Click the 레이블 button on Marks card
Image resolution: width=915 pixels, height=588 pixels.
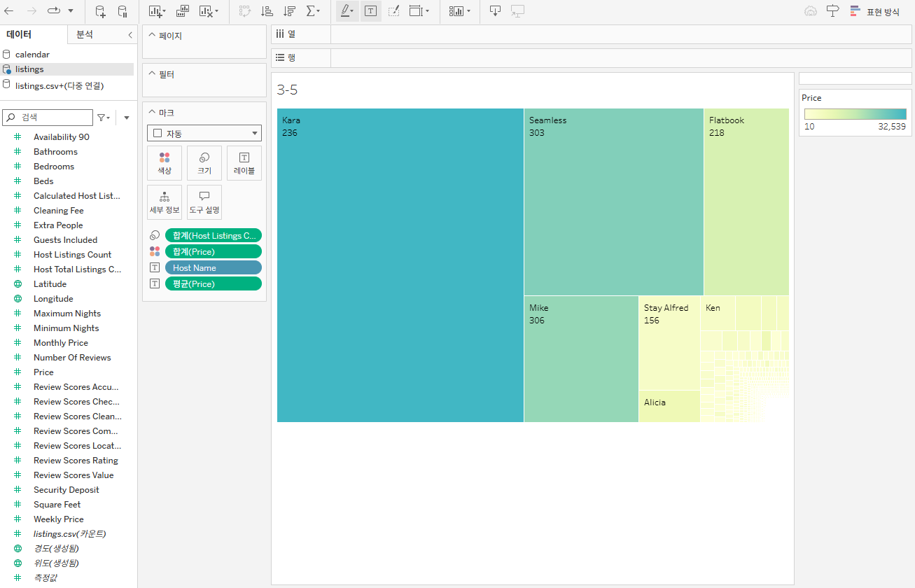(244, 163)
